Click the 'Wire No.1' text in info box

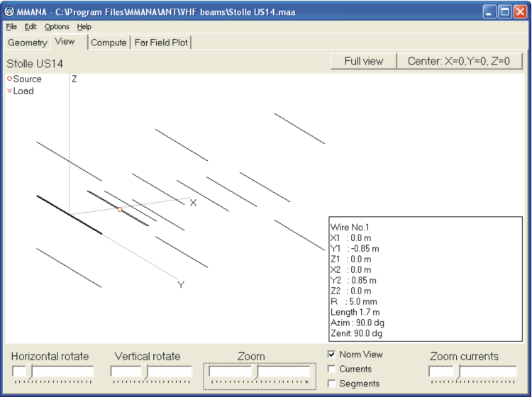click(x=350, y=227)
